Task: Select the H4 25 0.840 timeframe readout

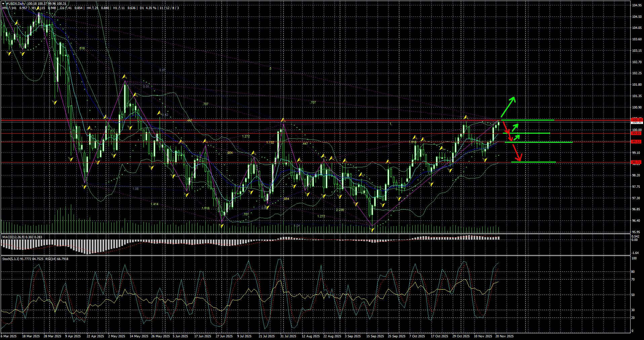Action: [x=98, y=8]
